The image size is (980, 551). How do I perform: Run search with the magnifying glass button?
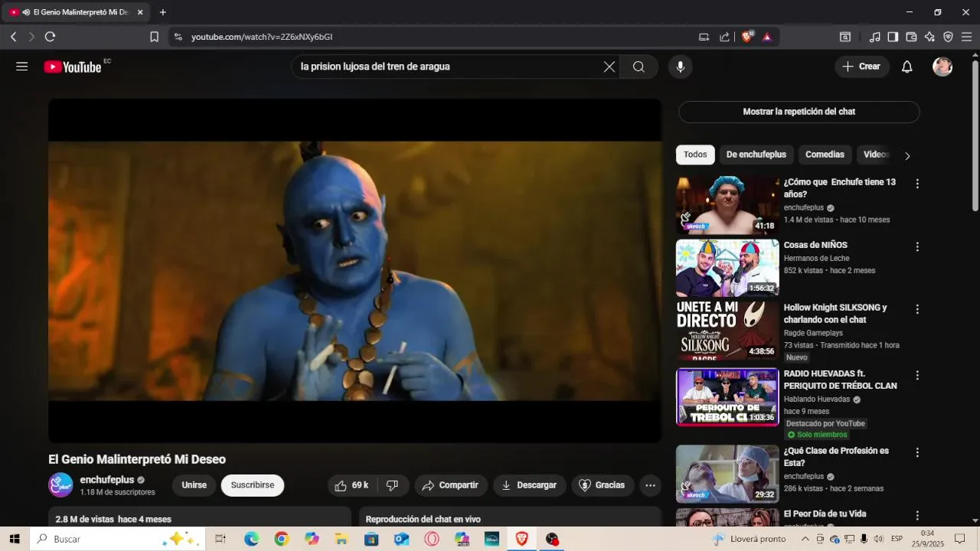(639, 67)
